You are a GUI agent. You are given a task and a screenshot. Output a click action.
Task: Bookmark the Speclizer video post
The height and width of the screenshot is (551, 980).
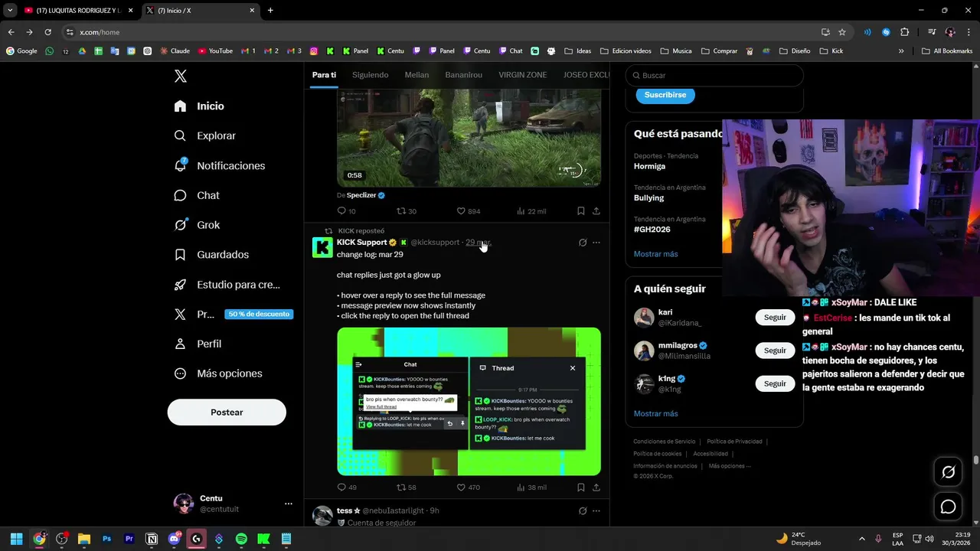click(581, 211)
